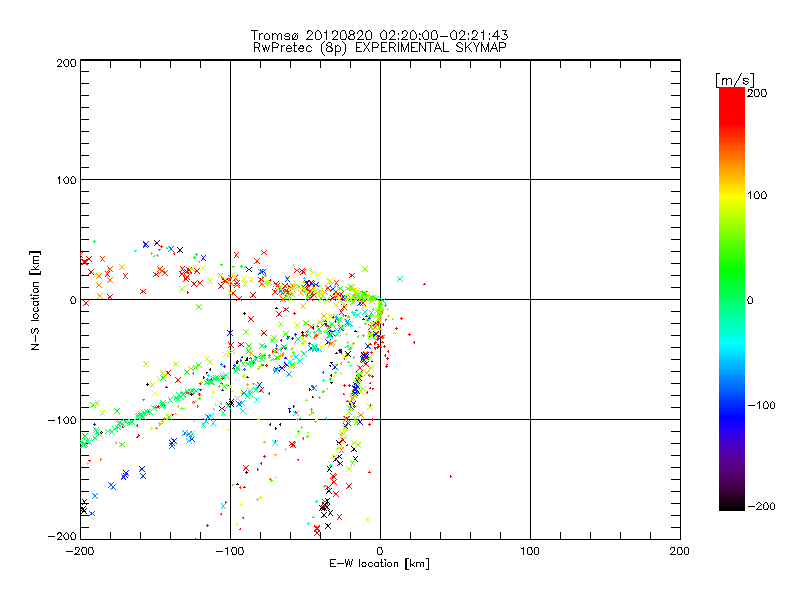Click the x-axis tick label '-100'
Image resolution: width=800 pixels, height=600 pixels.
pos(230,551)
